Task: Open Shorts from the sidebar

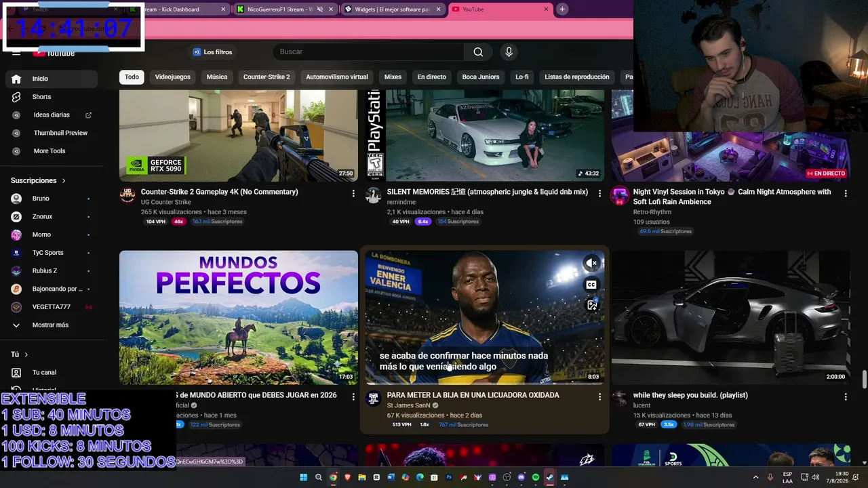Action: coord(52,97)
